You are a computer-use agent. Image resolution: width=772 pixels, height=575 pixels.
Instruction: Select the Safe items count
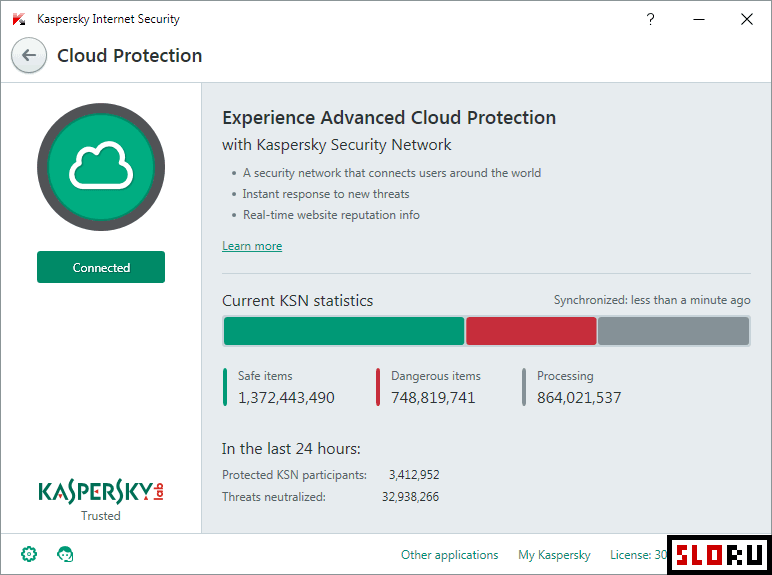click(x=286, y=398)
